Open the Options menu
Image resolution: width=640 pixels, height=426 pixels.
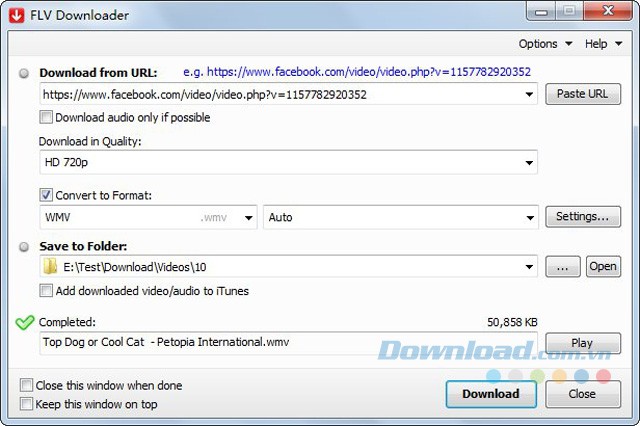click(x=545, y=44)
